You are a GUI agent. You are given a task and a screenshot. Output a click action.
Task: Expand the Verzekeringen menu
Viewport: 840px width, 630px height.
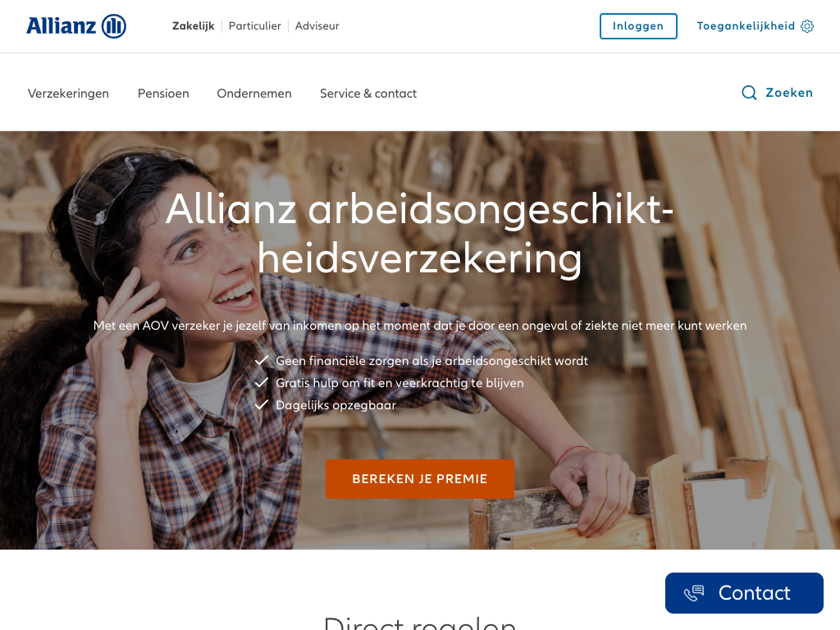68,94
